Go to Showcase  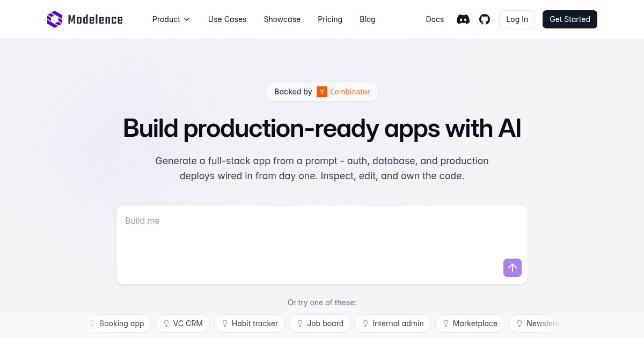[x=282, y=19]
